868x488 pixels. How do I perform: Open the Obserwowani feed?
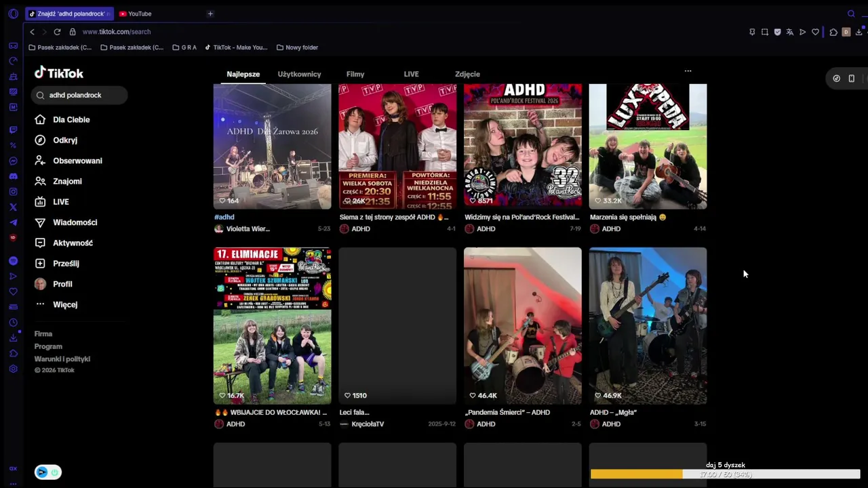pyautogui.click(x=69, y=161)
